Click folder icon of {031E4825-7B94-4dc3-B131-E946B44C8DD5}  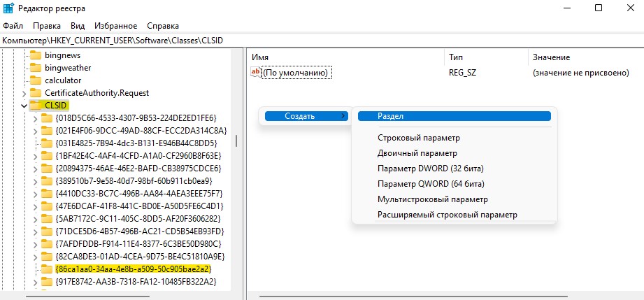coord(46,143)
